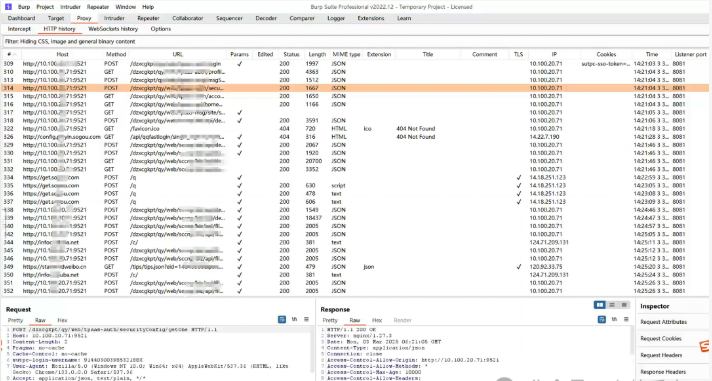
Task: Toggle non-printable characters icon in Response editor
Action: pyautogui.click(x=614, y=320)
